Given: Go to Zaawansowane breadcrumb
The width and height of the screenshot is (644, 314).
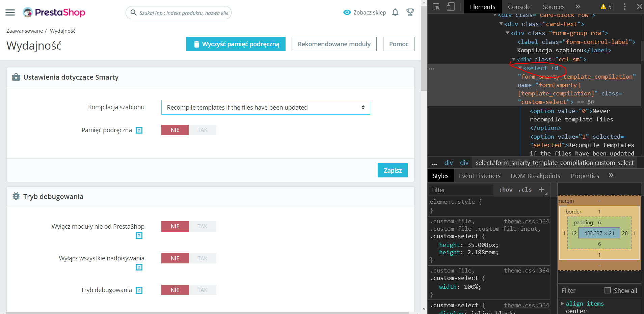Looking at the screenshot, I should tap(25, 31).
